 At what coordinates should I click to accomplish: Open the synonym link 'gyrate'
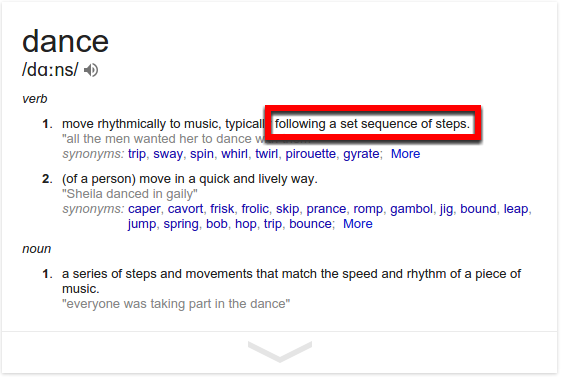point(361,154)
